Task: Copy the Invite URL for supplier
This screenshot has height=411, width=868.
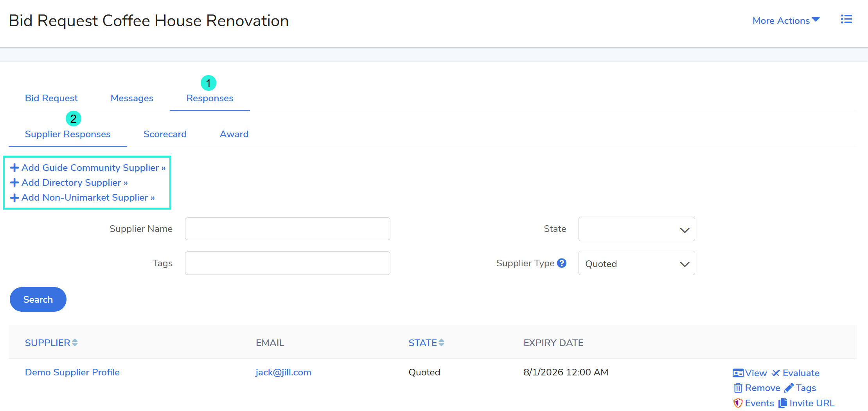Action: (x=807, y=403)
